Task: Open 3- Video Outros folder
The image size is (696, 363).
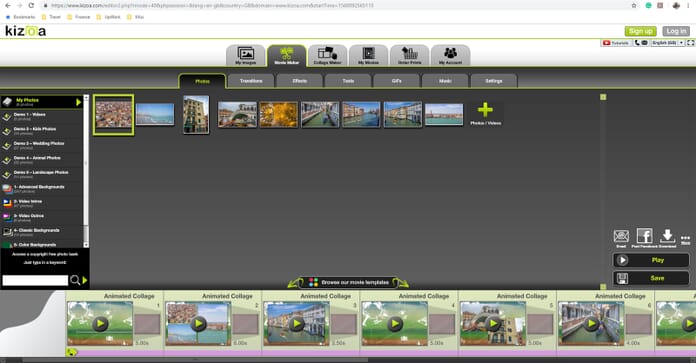Action: coord(42,218)
